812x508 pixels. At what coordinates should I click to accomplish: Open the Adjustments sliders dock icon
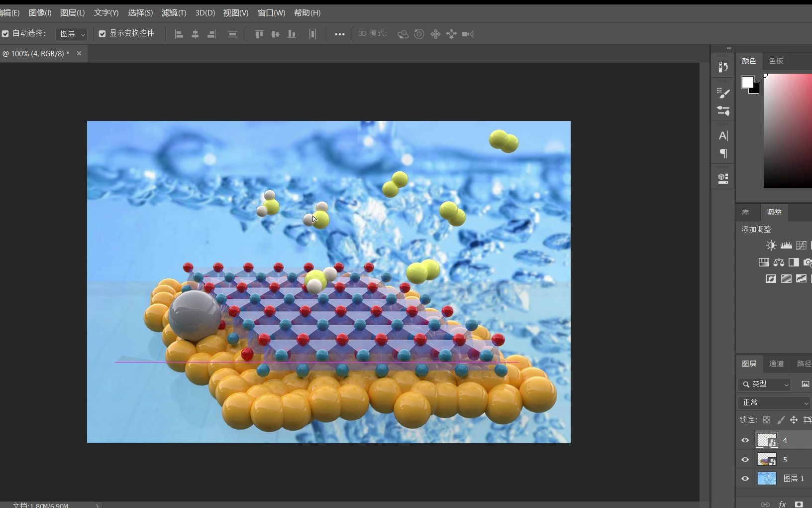tap(723, 111)
